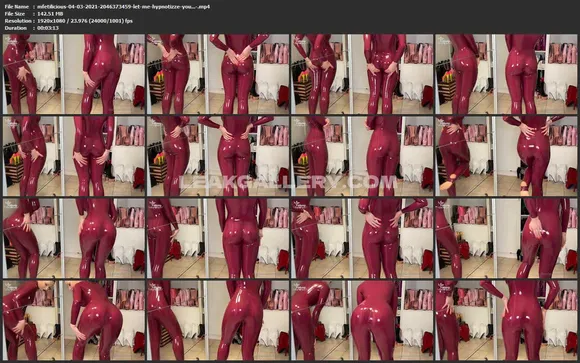Click first thumbnail in the bottom row
This screenshot has width=580, height=363.
click(74, 320)
